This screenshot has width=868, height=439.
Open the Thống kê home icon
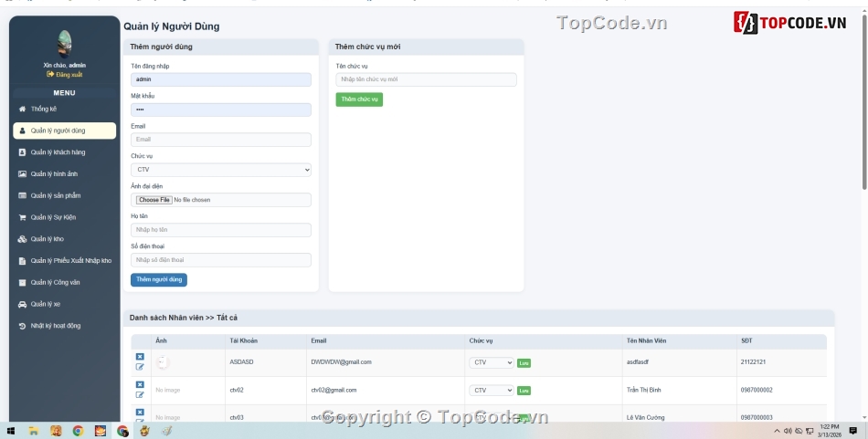point(22,109)
